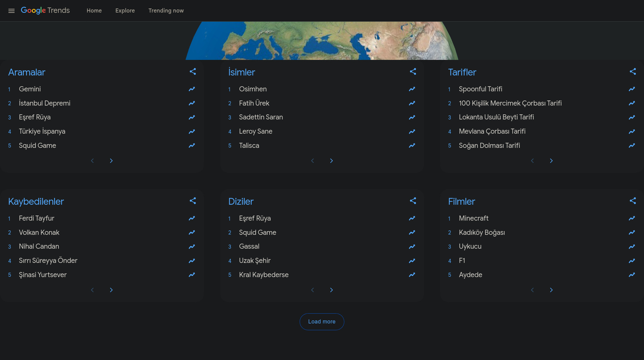
Task: Click the trend icon beside Gemini
Action: (x=192, y=89)
